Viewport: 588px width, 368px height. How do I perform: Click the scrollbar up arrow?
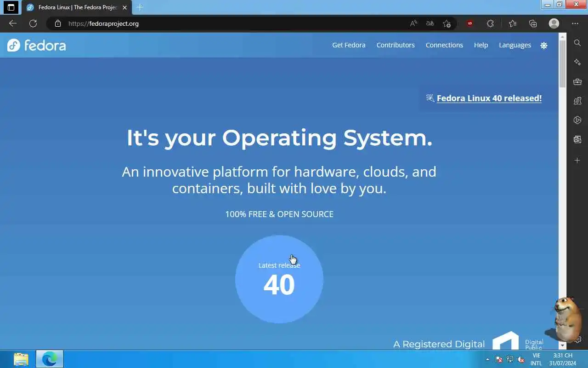point(562,36)
